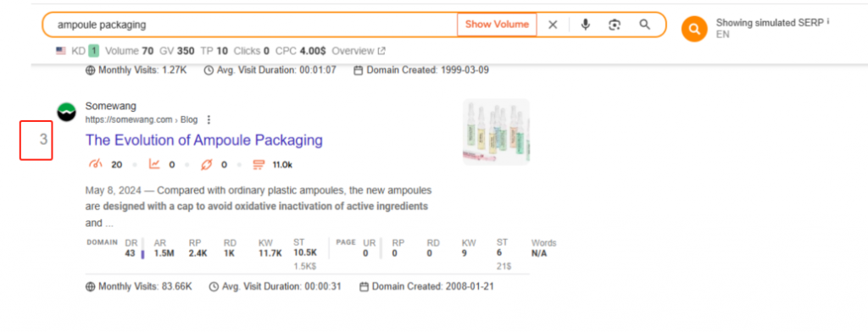This screenshot has width=868, height=332.
Task: Click the backlinks metric icon showing 0
Action: click(207, 164)
